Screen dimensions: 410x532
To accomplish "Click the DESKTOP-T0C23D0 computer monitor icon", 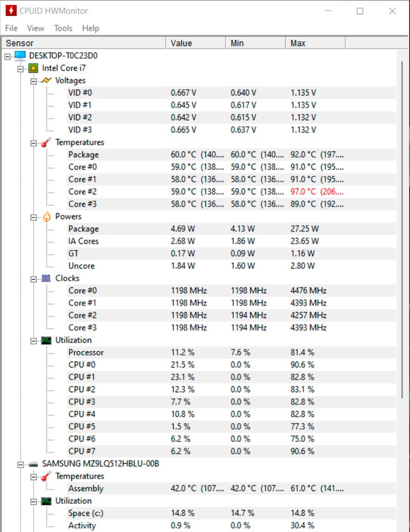I will [x=20, y=55].
